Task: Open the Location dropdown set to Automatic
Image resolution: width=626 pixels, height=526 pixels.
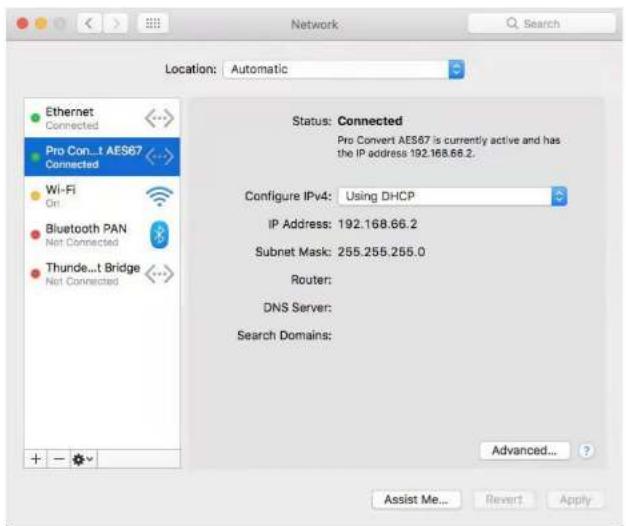Action: point(344,69)
